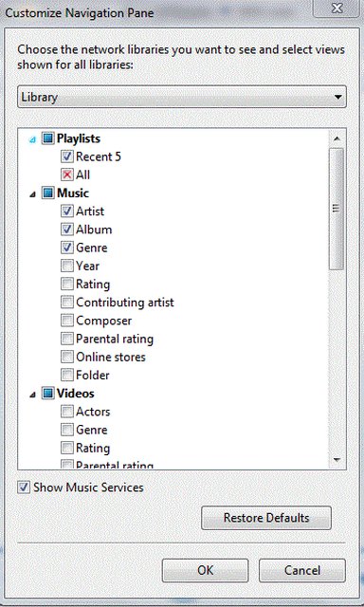Check the Actors box under Videos

67,412
